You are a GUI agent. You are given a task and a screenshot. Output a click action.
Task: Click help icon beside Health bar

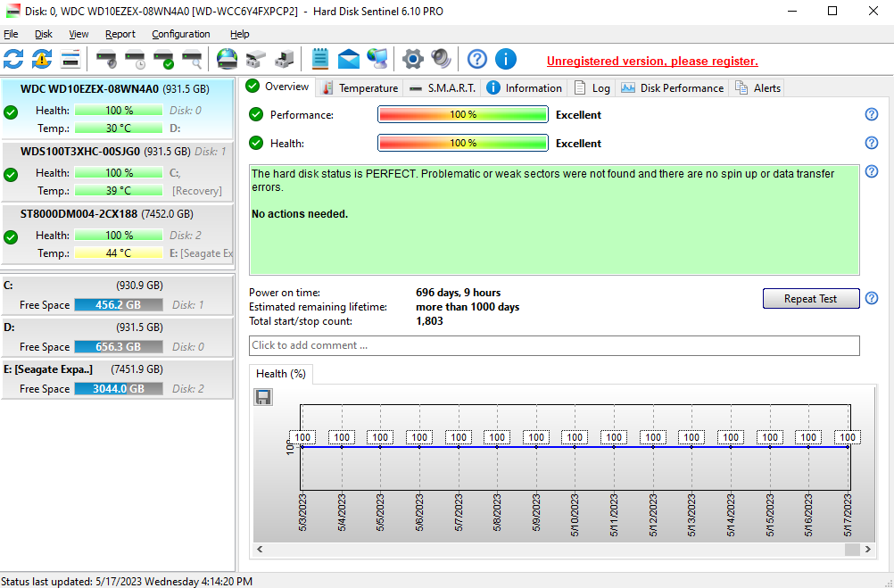click(872, 143)
